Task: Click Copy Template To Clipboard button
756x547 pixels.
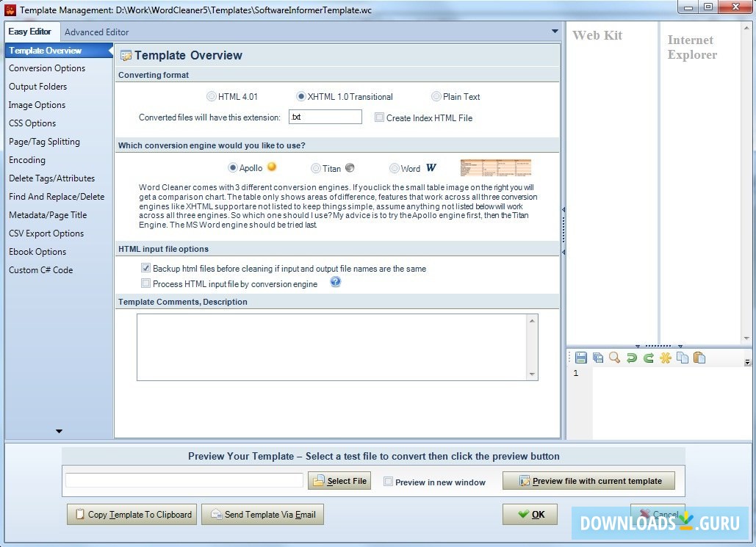Action: 132,514
